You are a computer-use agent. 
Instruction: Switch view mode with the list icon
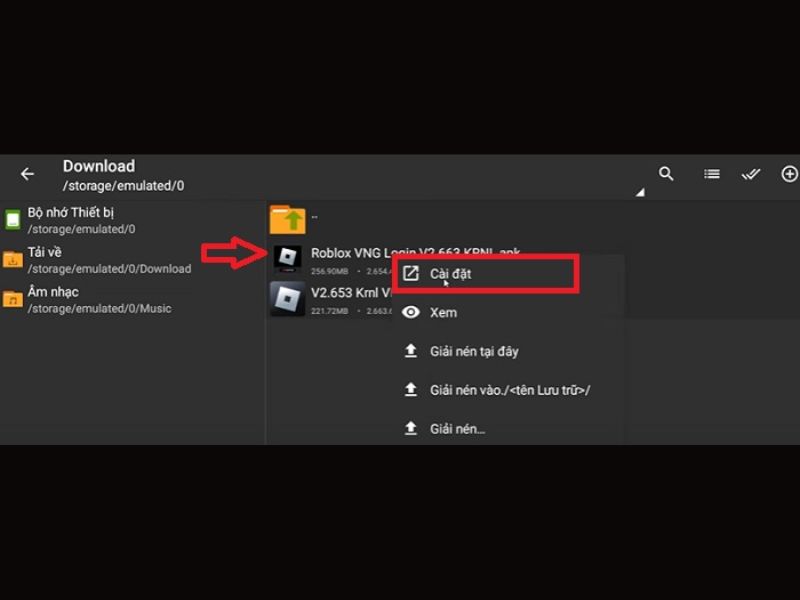712,174
